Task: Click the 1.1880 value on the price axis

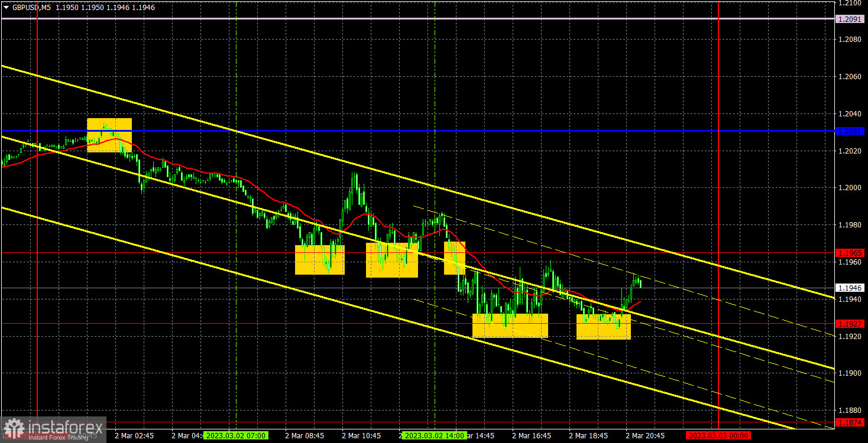Action: [851, 410]
